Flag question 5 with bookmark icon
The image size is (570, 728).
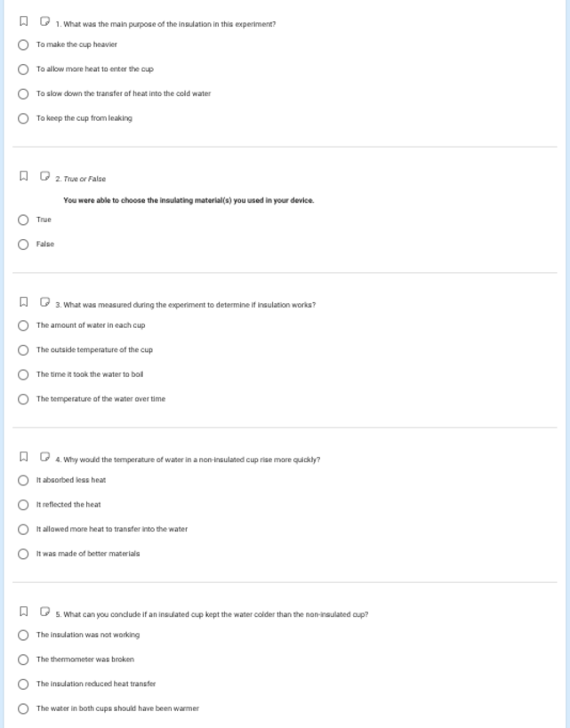tap(23, 612)
